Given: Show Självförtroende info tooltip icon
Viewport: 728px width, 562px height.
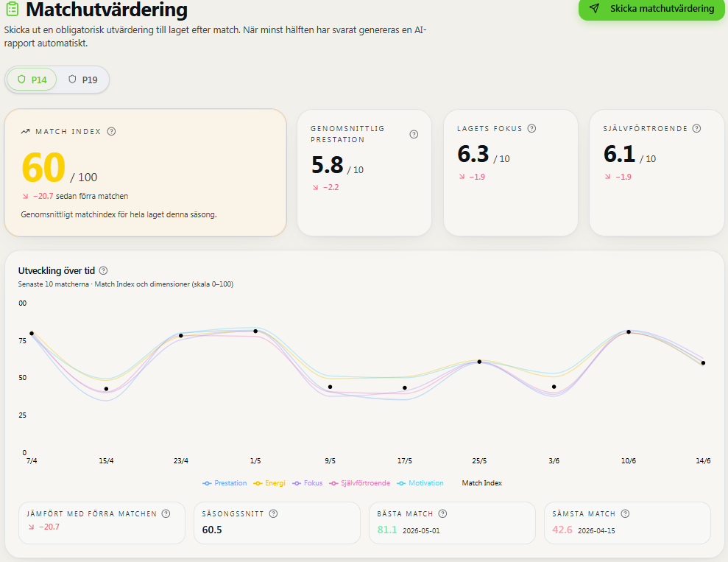Looking at the screenshot, I should (696, 129).
